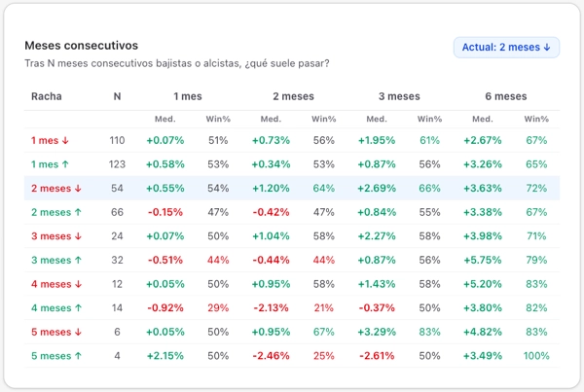Click N value 32 for 3 meses ↑
Image resolution: width=584 pixels, height=392 pixels.
pos(117,260)
